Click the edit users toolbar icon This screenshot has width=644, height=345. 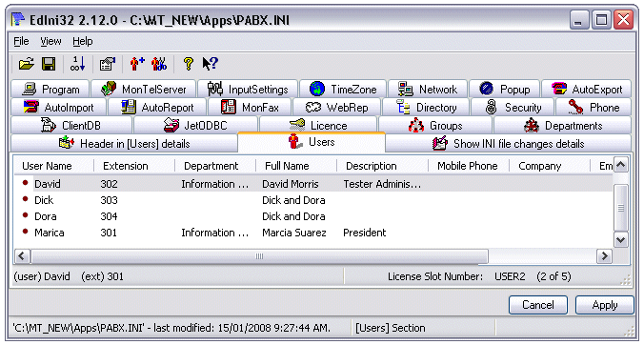[159, 64]
